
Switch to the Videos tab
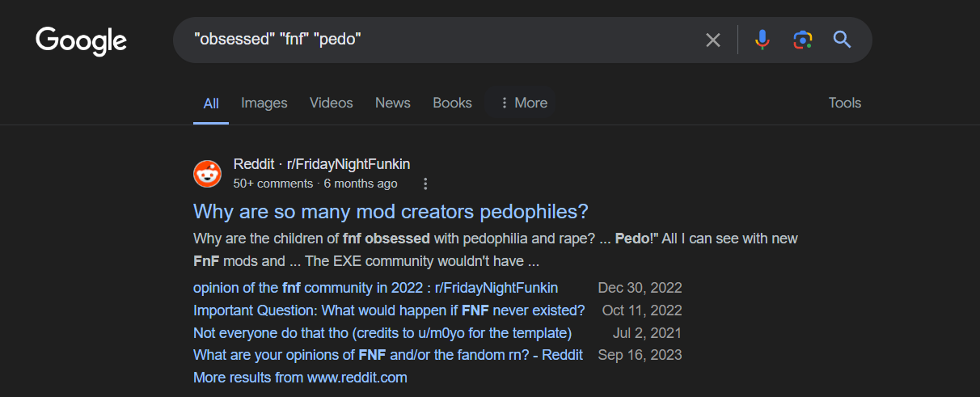332,103
